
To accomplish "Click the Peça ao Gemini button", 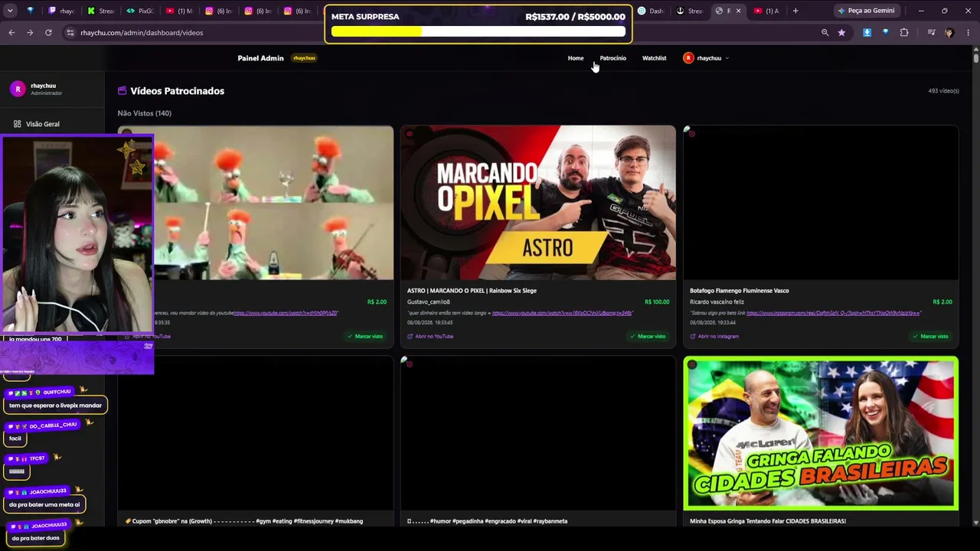I will (x=866, y=11).
